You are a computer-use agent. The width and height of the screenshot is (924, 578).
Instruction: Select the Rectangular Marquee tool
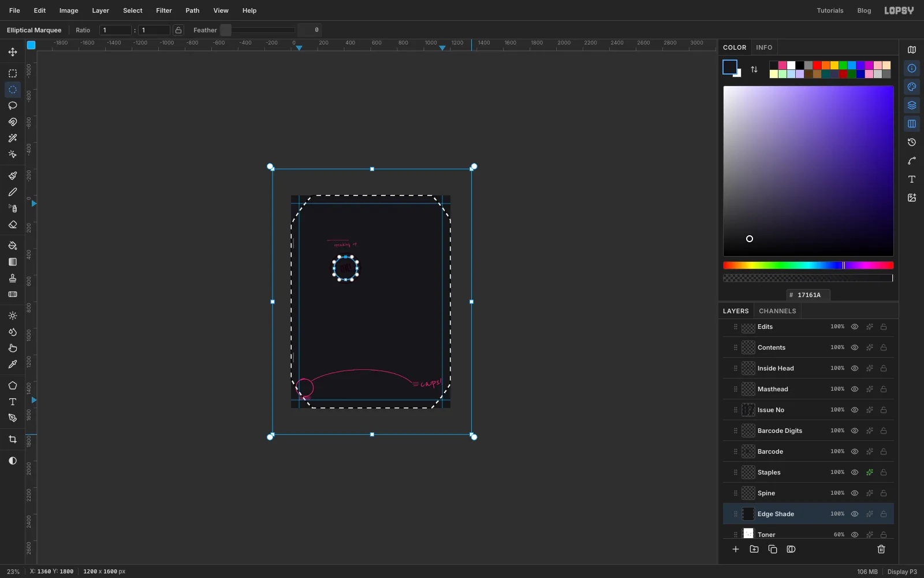click(13, 73)
